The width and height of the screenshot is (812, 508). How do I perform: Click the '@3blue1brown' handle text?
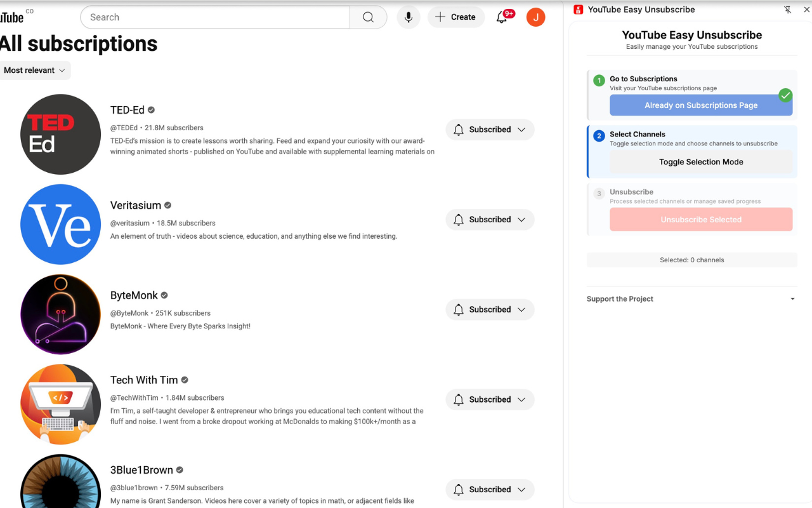point(134,488)
